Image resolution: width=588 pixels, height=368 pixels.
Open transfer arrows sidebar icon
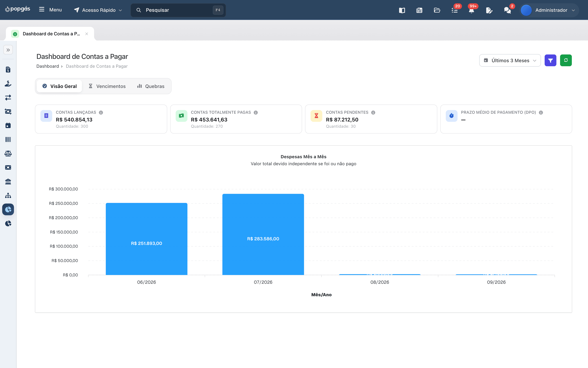[8, 98]
